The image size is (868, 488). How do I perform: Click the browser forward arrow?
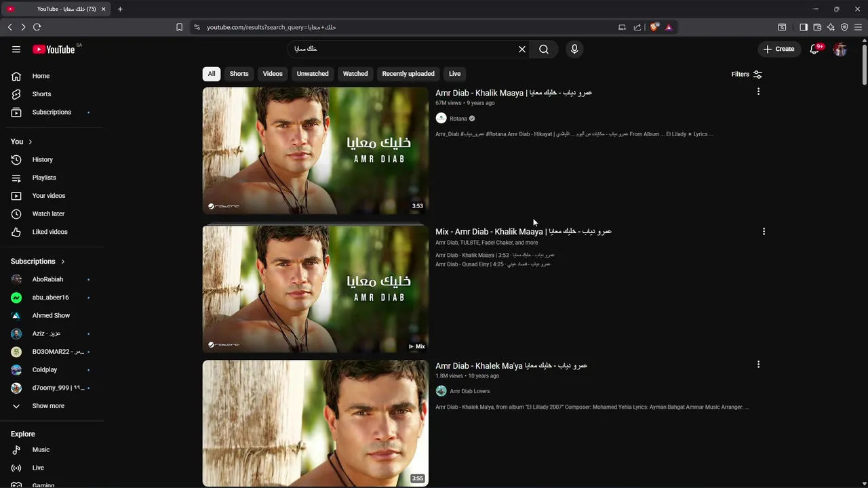click(23, 27)
